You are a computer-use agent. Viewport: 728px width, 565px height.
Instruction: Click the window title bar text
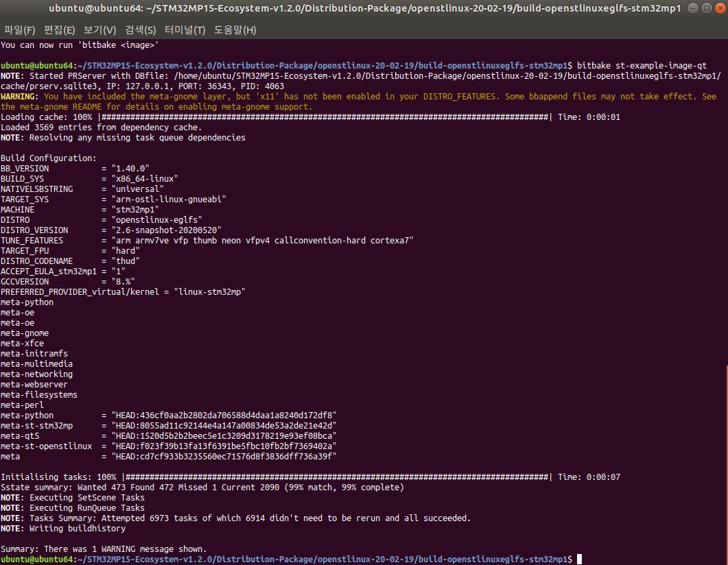click(x=365, y=8)
